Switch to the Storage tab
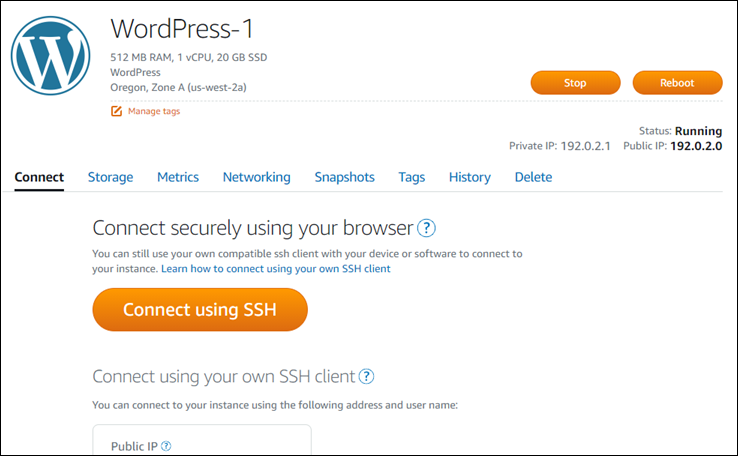This screenshot has width=738, height=456. (111, 177)
